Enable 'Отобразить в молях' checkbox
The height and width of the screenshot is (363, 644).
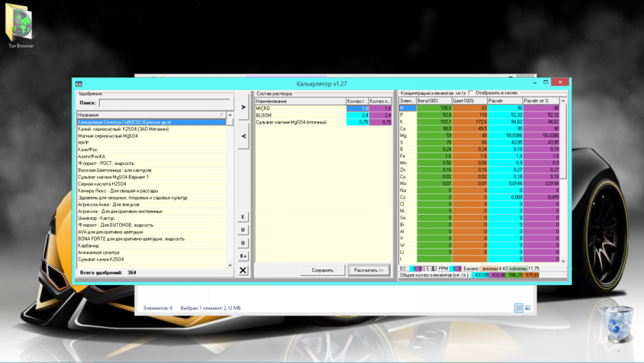471,93
